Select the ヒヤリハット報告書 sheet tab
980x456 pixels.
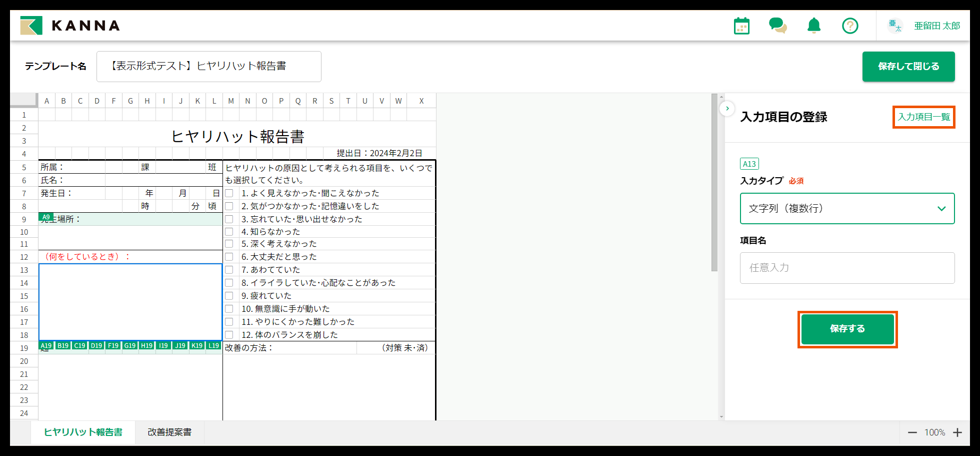tap(83, 432)
